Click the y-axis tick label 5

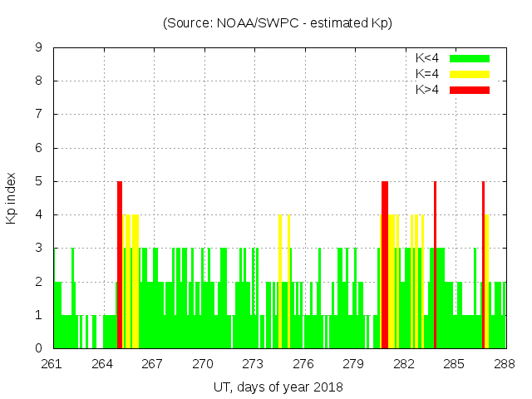click(39, 181)
